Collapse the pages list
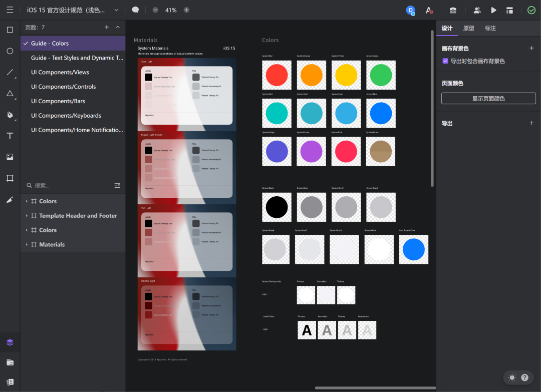This screenshot has height=392, width=541. click(118, 27)
